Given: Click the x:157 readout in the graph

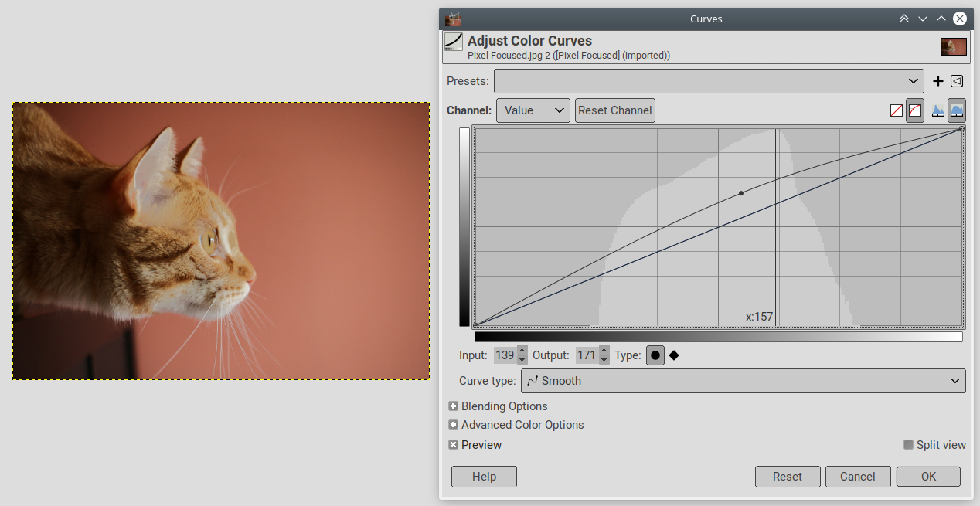Looking at the screenshot, I should [x=759, y=317].
